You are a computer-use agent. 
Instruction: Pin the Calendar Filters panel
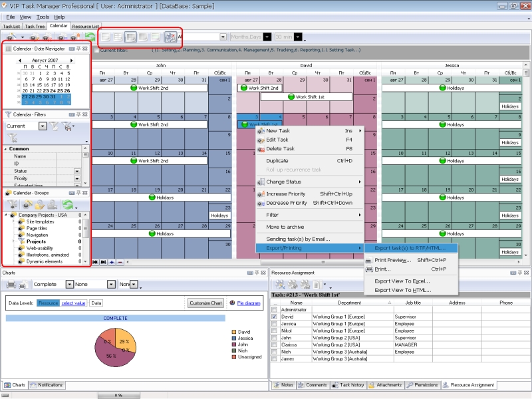78,114
